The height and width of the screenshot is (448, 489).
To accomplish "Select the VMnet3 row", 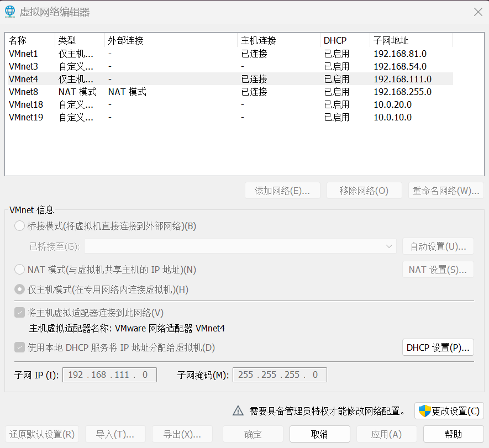I will [x=230, y=66].
